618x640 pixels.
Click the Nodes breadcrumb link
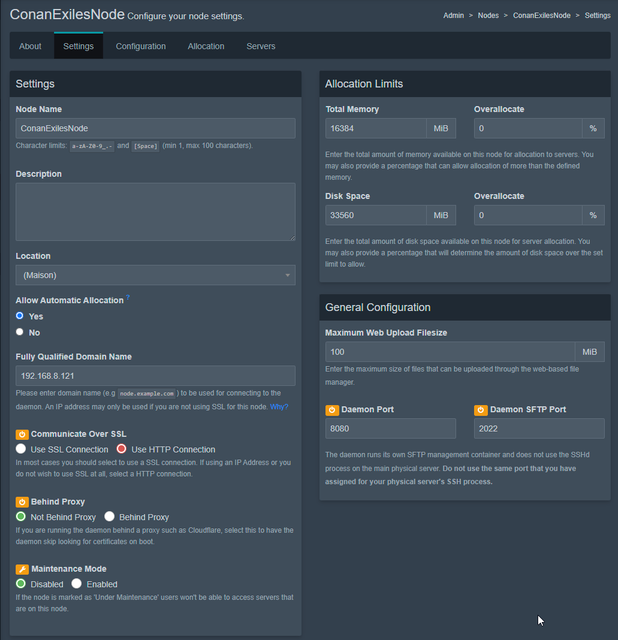point(488,16)
